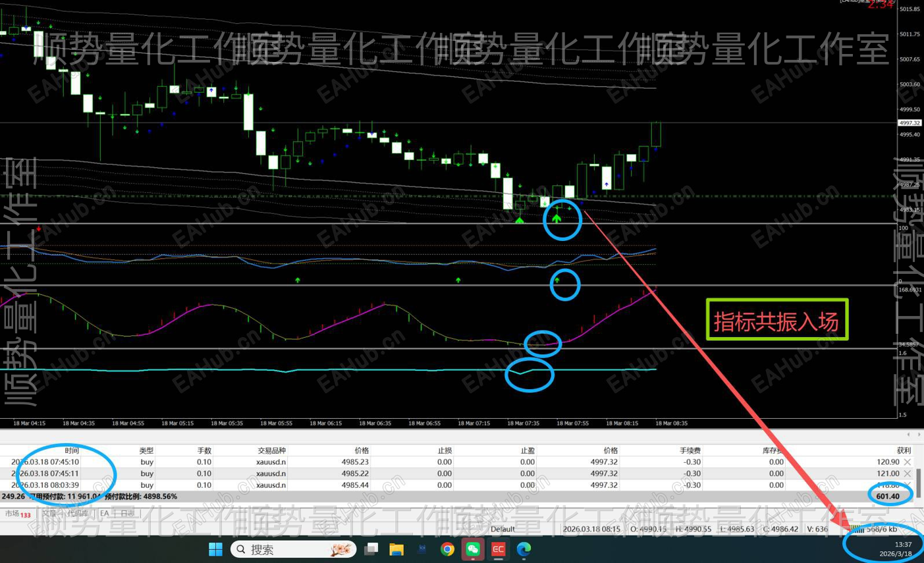The width and height of the screenshot is (924, 563).
Task: Click the C: 4986.42 status bar value
Action: click(x=782, y=529)
